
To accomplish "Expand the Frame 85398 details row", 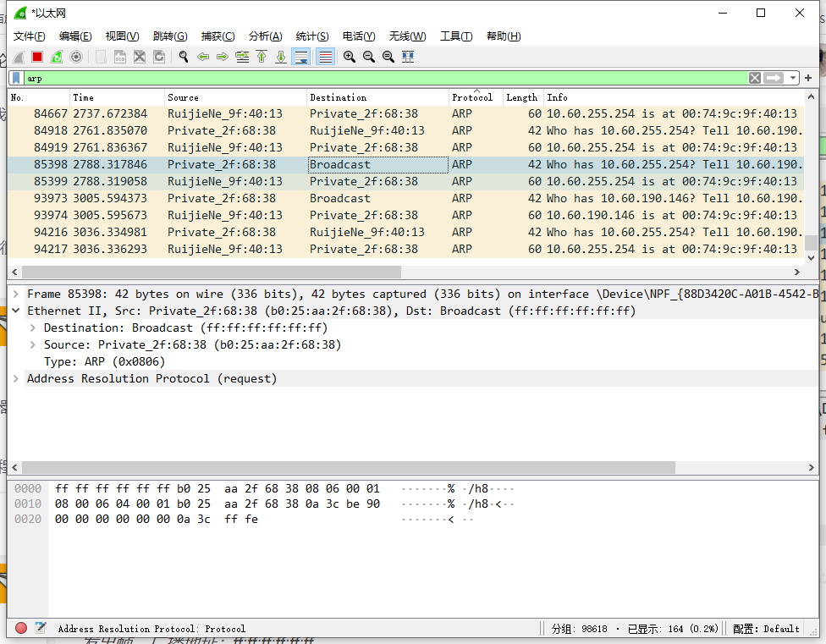I will [16, 294].
